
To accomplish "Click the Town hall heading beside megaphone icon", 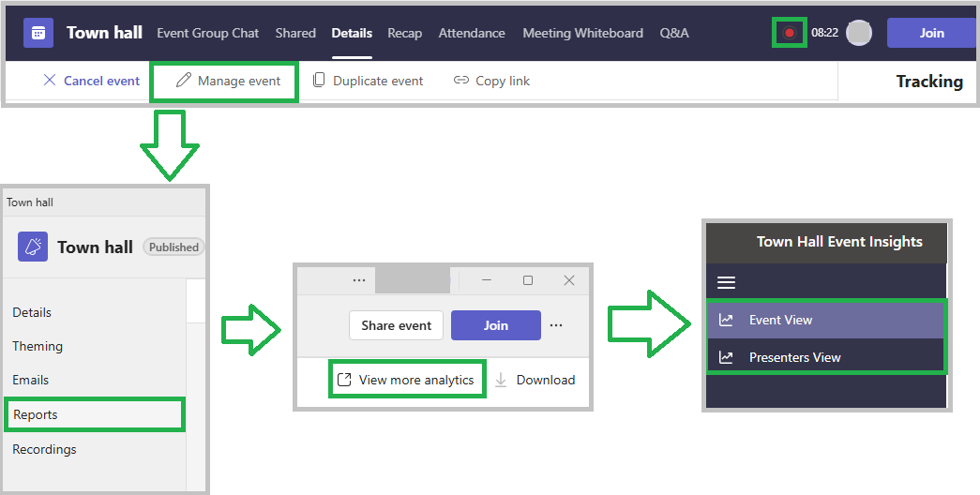I will point(95,247).
